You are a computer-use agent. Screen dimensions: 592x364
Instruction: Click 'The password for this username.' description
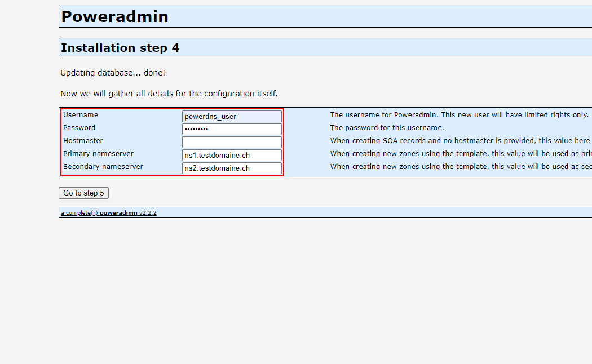pos(387,127)
